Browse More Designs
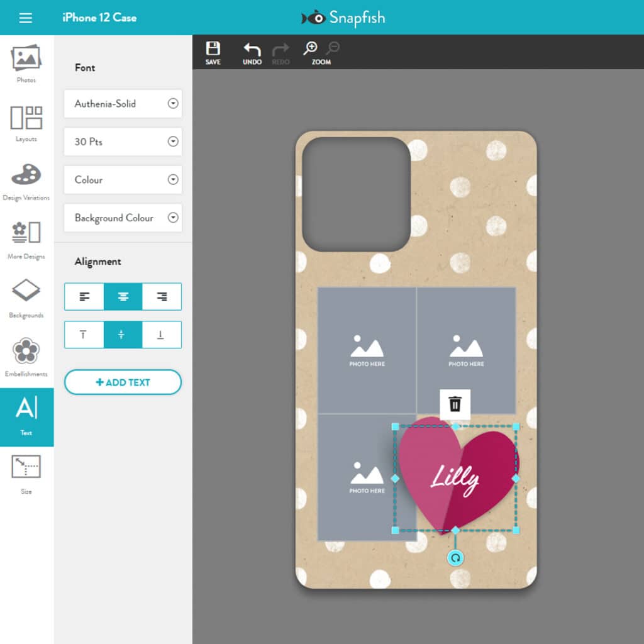The image size is (644, 644). 26,239
